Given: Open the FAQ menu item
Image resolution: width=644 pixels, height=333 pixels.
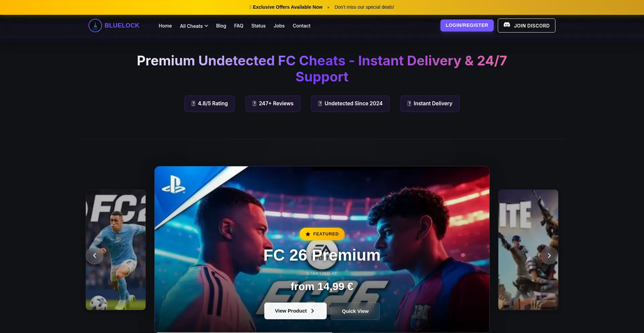Looking at the screenshot, I should (x=238, y=26).
